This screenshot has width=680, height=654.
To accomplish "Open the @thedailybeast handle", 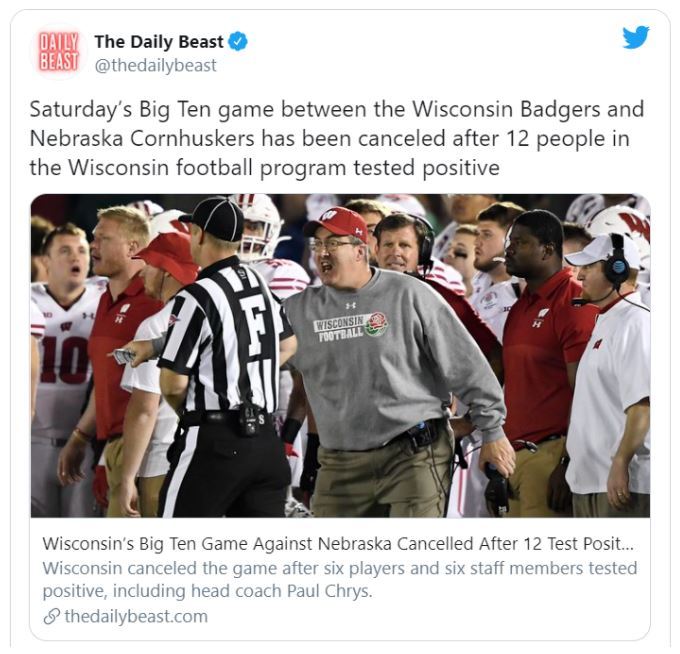I will point(155,66).
